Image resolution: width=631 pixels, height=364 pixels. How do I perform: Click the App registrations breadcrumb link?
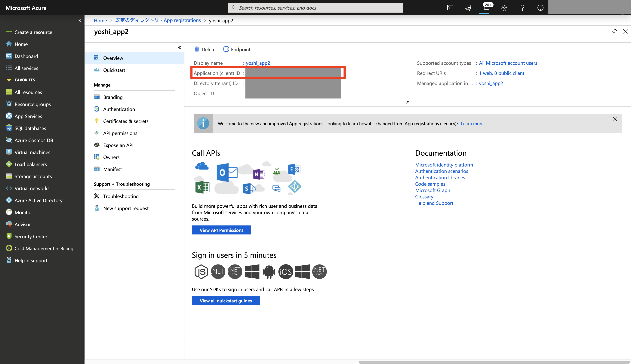158,20
